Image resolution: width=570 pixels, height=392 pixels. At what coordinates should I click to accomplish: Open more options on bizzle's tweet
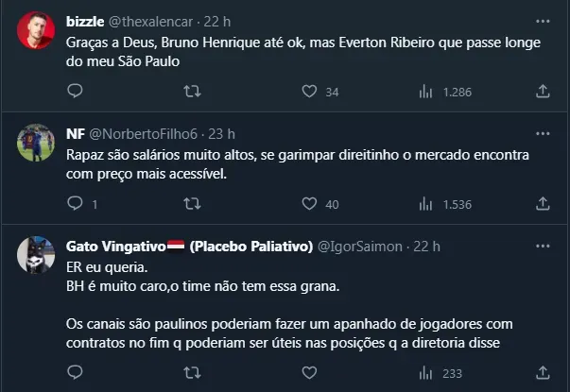coord(542,20)
